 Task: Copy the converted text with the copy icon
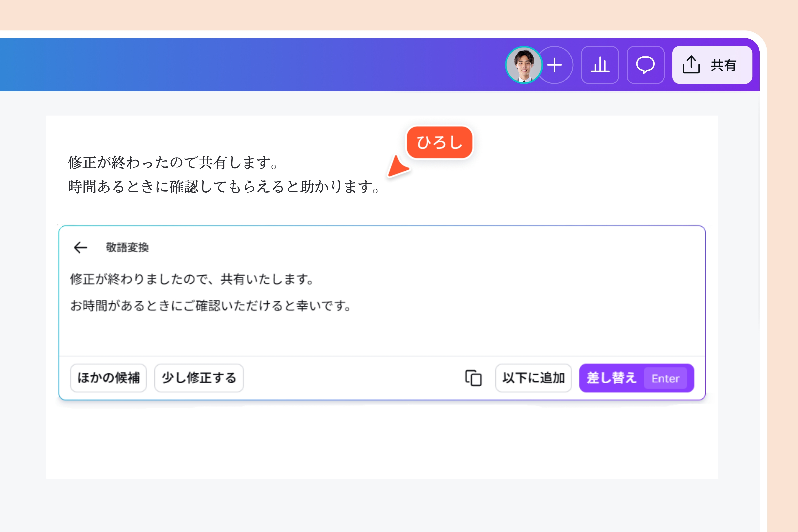473,378
